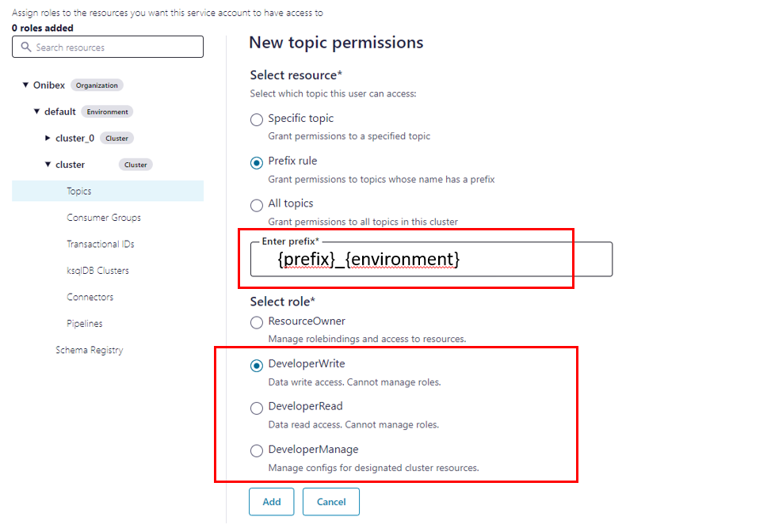Click the search magnifier icon

[x=25, y=47]
